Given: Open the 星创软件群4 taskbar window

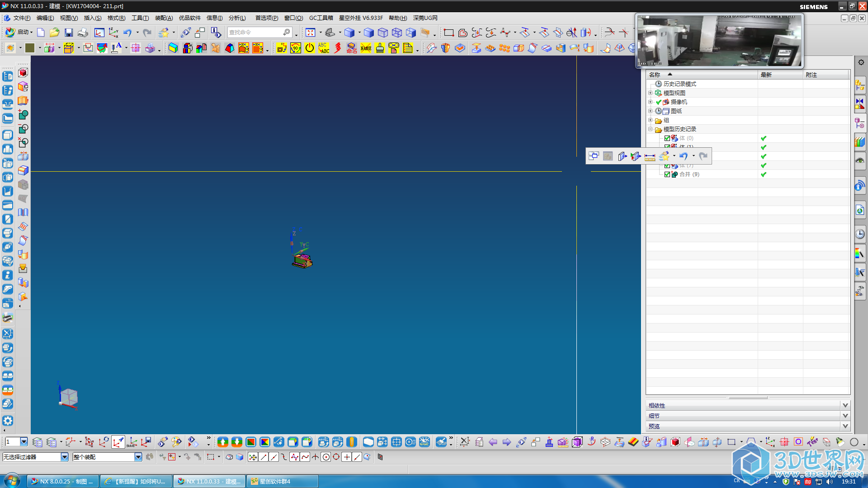Looking at the screenshot, I should [x=282, y=482].
